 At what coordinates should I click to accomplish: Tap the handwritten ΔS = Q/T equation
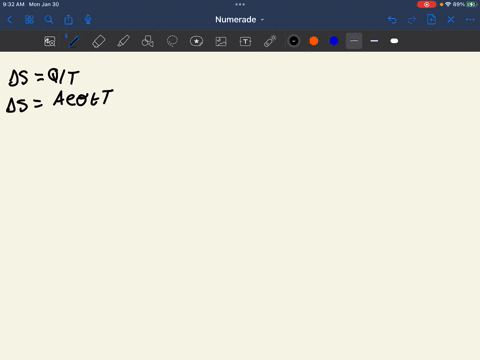click(44, 78)
